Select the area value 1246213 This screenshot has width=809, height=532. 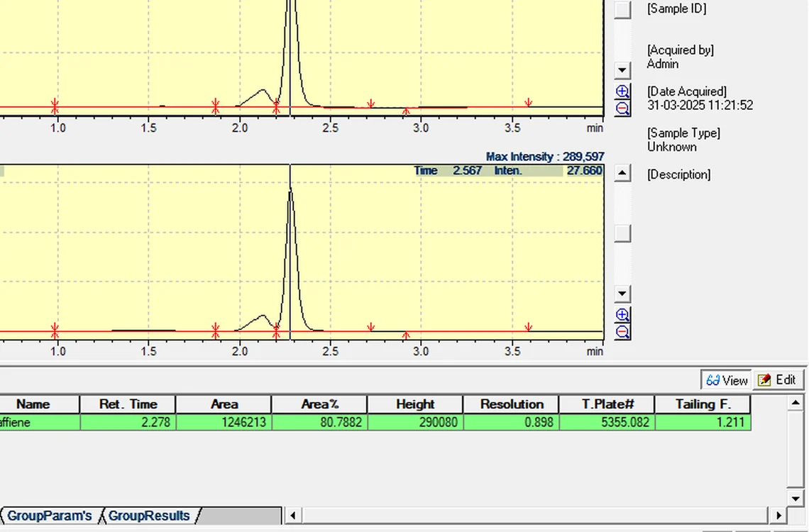pyautogui.click(x=224, y=422)
